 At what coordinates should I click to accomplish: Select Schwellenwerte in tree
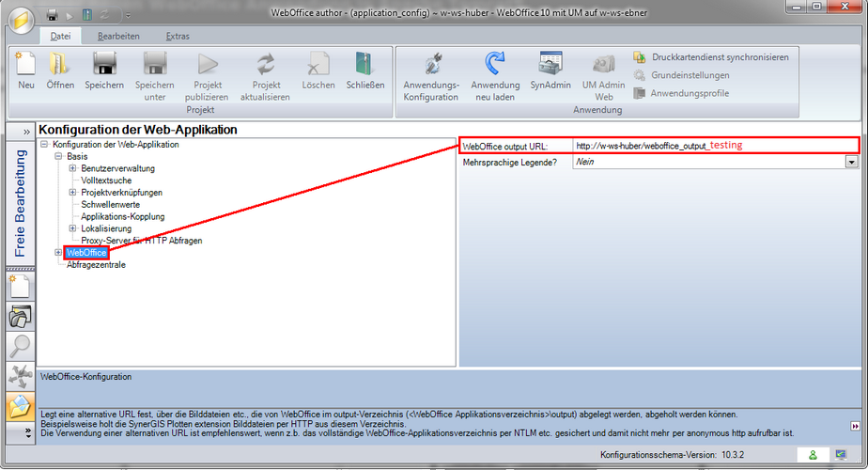click(x=110, y=205)
